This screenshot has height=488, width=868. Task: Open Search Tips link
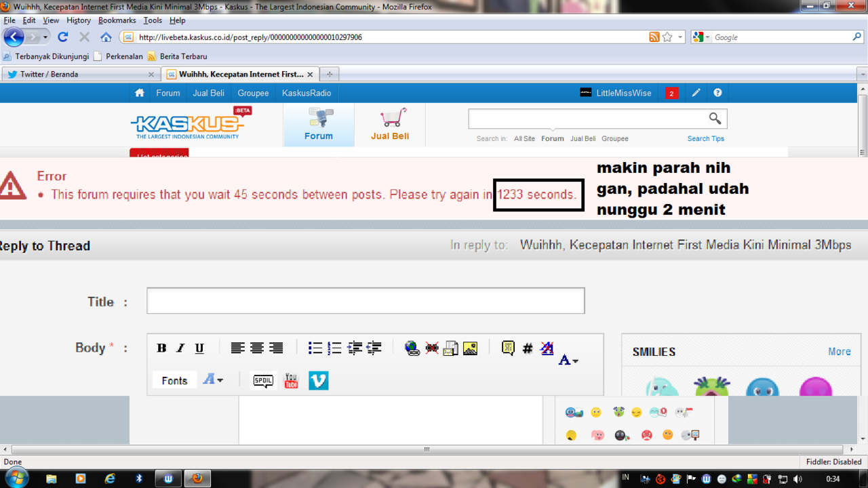pyautogui.click(x=706, y=138)
